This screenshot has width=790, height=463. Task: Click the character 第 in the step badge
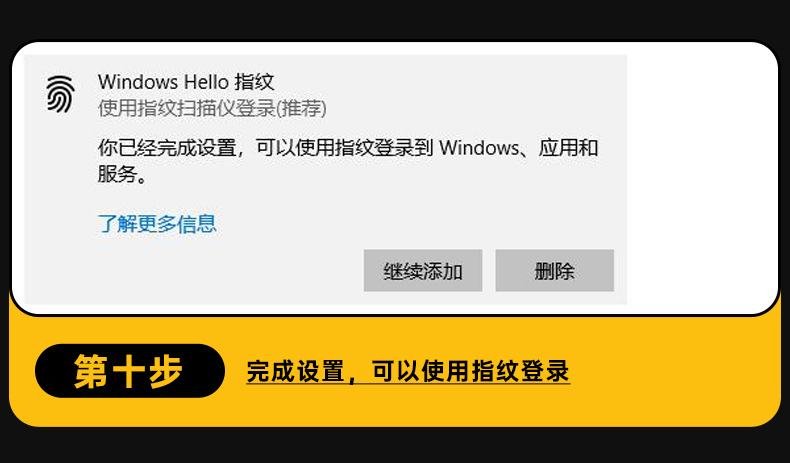(91, 371)
